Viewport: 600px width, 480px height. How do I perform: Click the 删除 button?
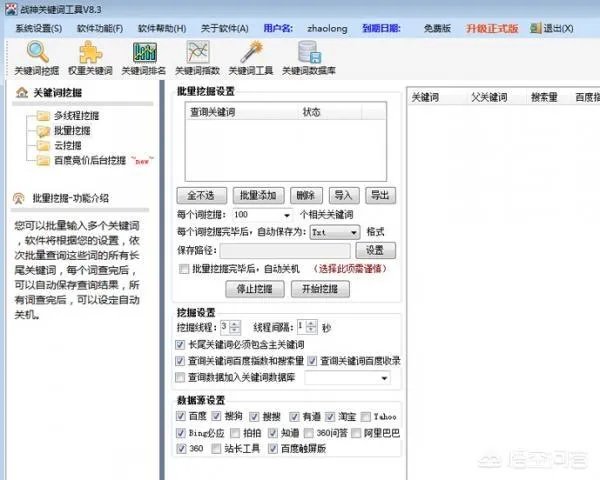click(x=306, y=196)
